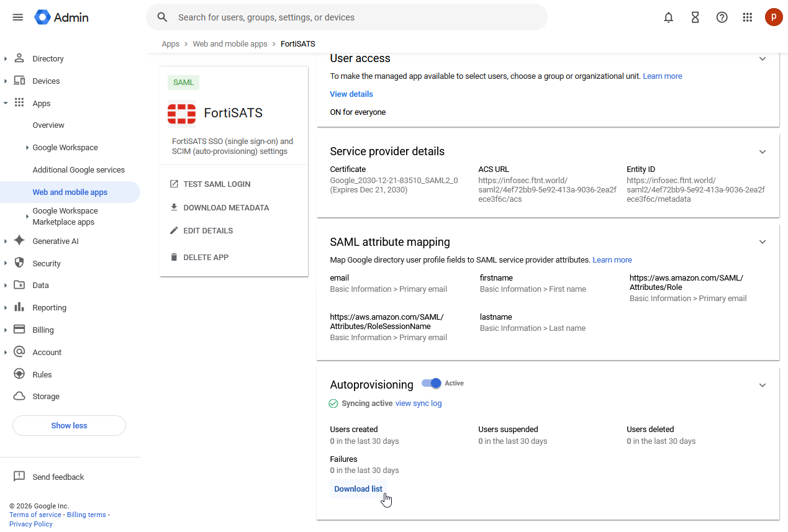
Task: Open Billing in sidebar
Action: 43,330
